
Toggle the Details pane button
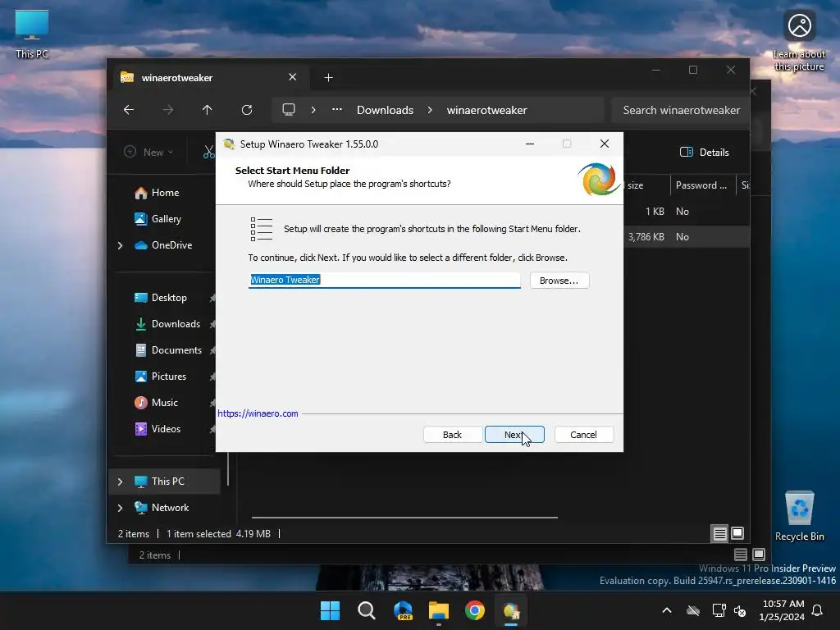[704, 152]
